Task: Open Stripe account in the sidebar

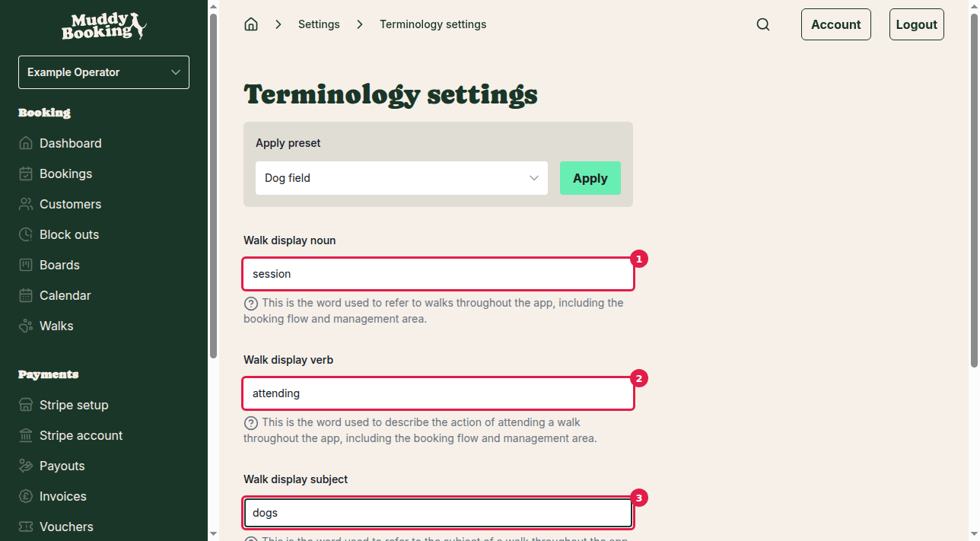Action: click(81, 435)
